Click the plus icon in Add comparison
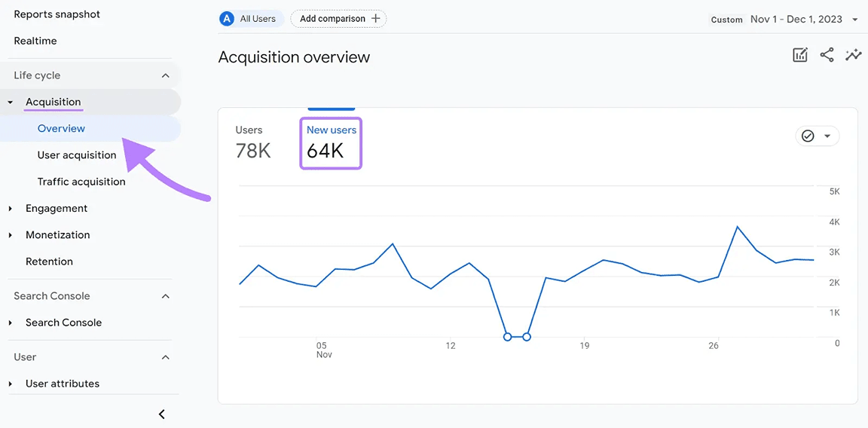 tap(376, 19)
